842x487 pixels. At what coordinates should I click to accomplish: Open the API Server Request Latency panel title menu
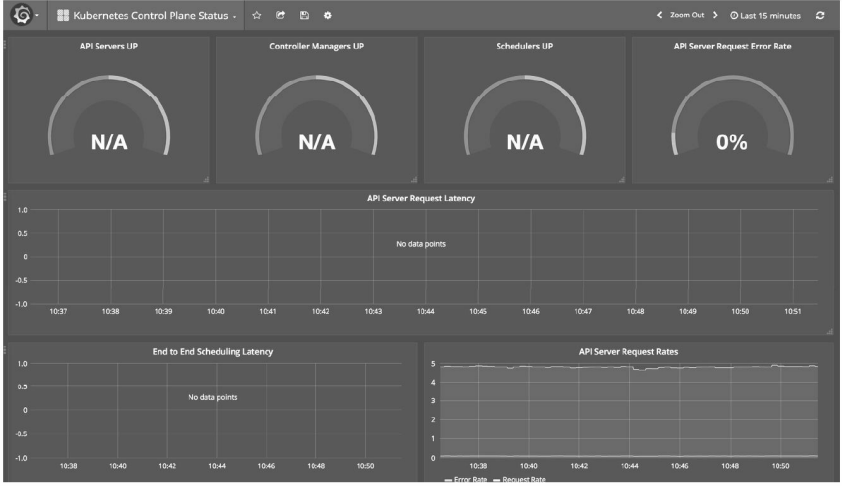click(x=421, y=198)
